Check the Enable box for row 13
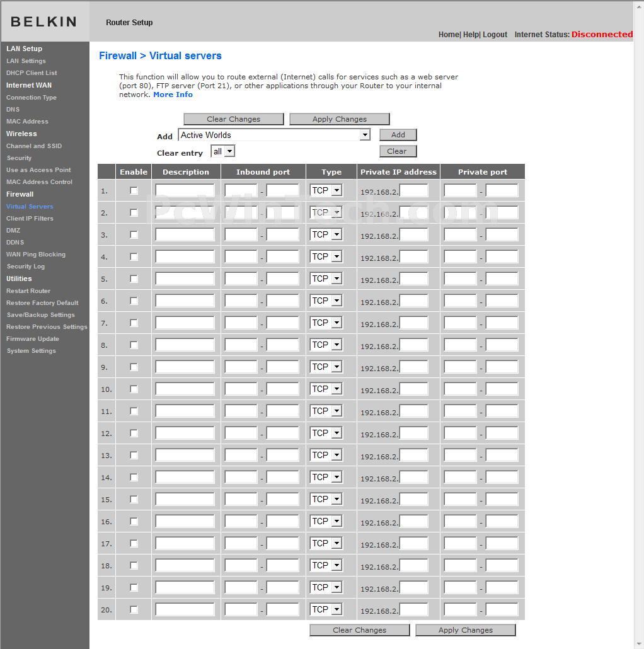 (x=134, y=456)
